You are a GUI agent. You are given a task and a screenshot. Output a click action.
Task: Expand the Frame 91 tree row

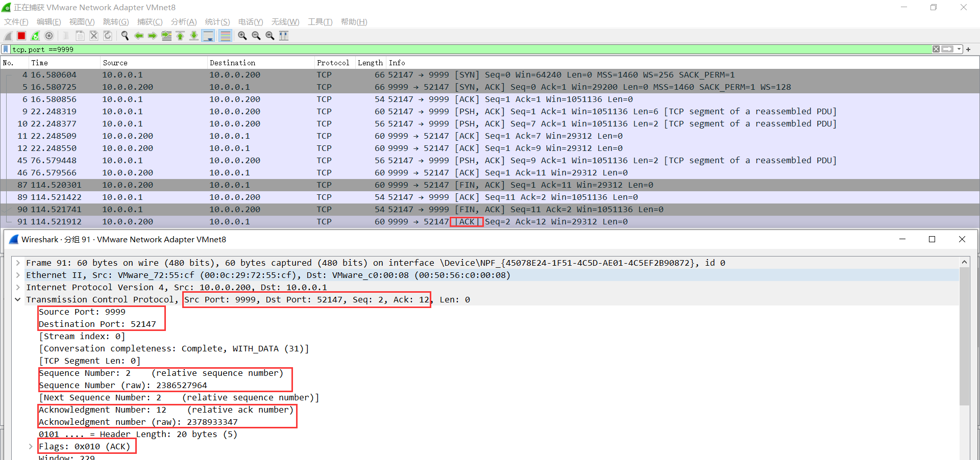click(18, 263)
